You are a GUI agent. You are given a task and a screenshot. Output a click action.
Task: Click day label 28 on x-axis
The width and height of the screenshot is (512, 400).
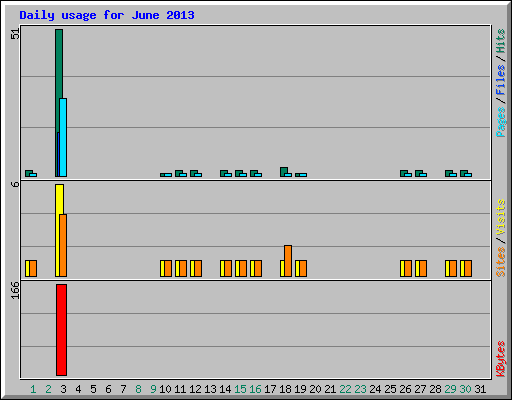click(x=435, y=389)
